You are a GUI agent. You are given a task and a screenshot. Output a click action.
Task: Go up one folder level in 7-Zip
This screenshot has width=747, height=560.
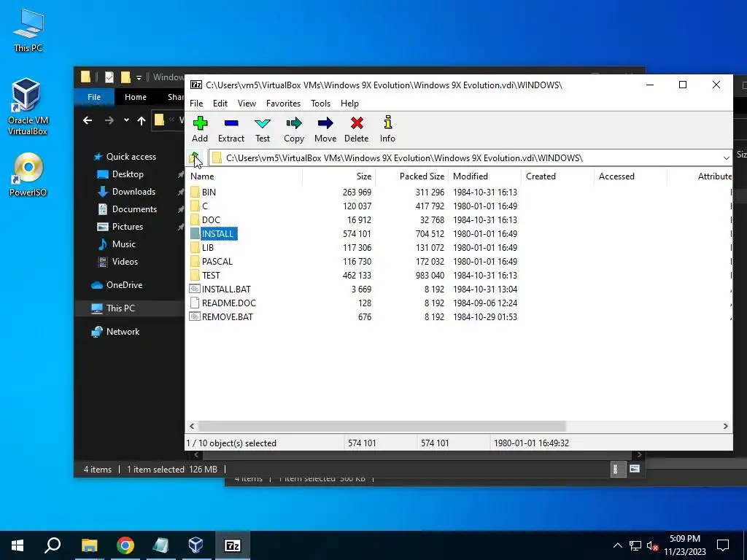tap(195, 157)
